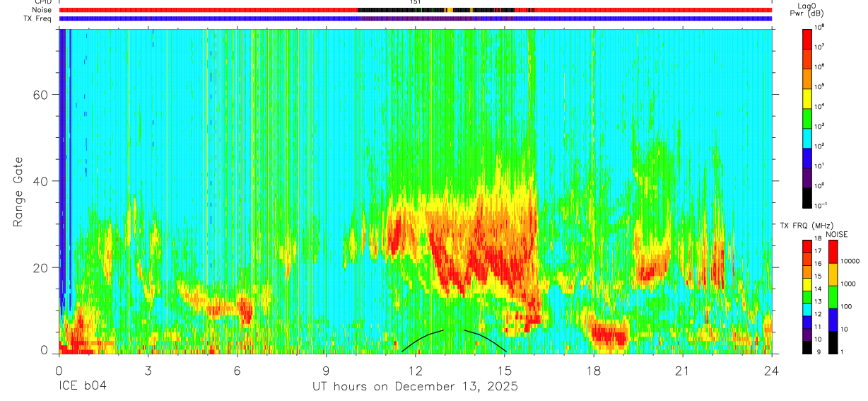Select green 13–14 MHz segment in TX FRQ legend
Screen dimensions: 868x401
pyautogui.click(x=807, y=297)
